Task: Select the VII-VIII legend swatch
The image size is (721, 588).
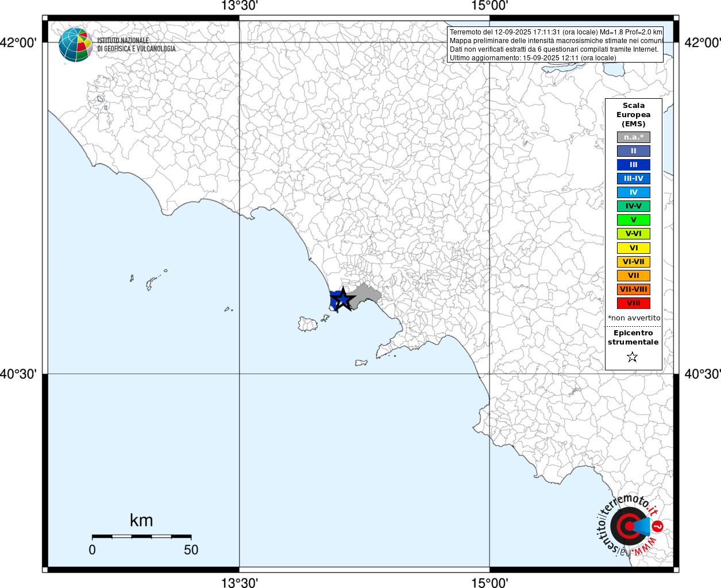Action: tap(634, 289)
